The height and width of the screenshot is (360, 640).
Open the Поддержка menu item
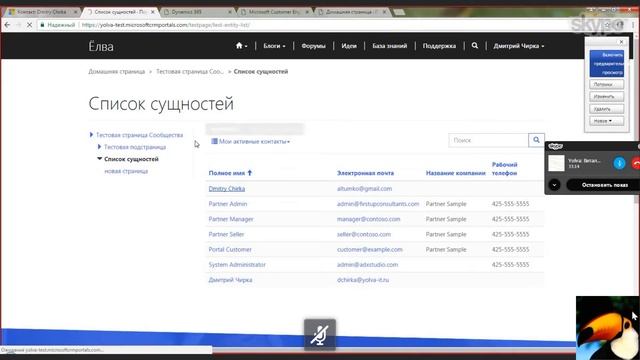click(x=439, y=46)
